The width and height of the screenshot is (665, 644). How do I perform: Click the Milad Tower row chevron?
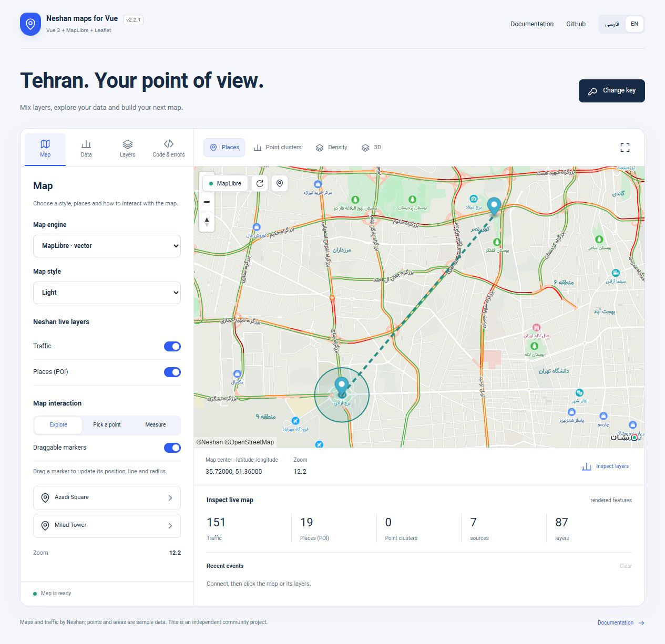coord(170,526)
